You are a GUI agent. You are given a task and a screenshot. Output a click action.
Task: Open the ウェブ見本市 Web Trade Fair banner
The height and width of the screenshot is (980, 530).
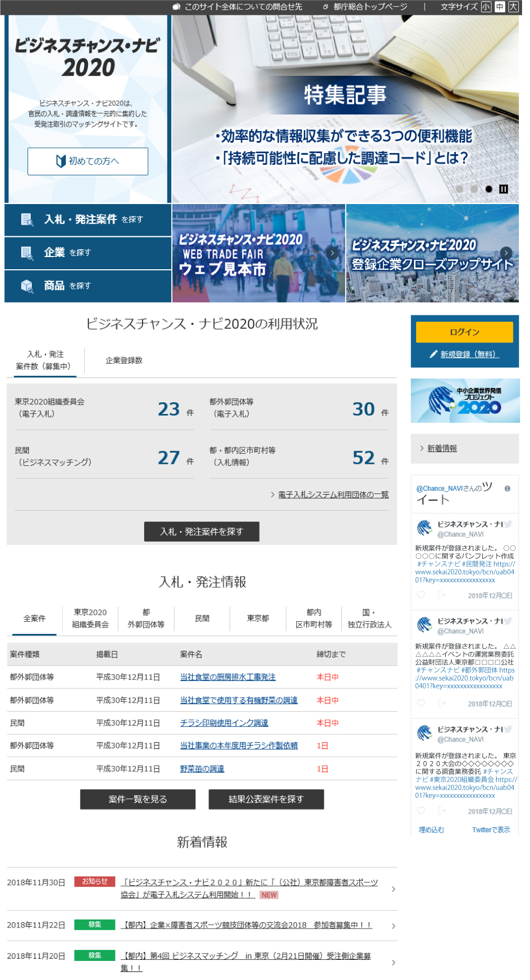tap(259, 253)
